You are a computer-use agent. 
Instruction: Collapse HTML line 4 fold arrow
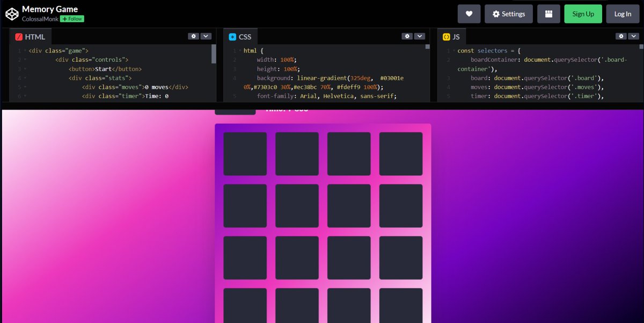[25, 78]
